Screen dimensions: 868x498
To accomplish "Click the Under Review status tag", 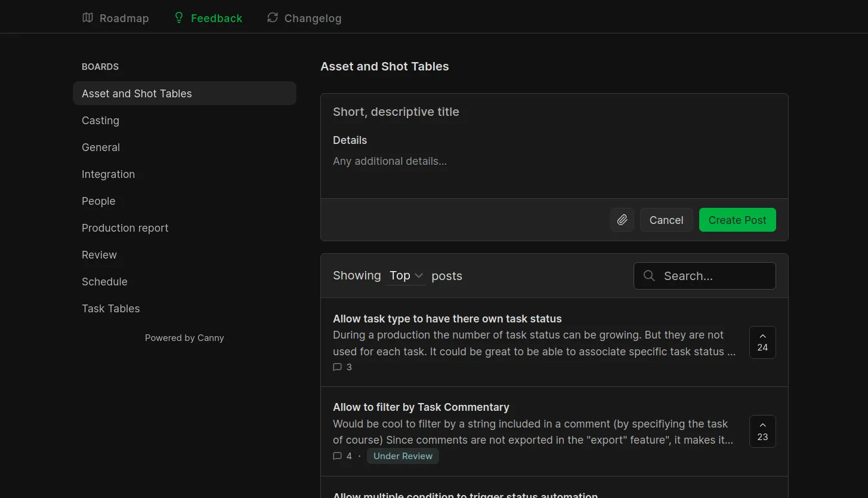I will 403,456.
